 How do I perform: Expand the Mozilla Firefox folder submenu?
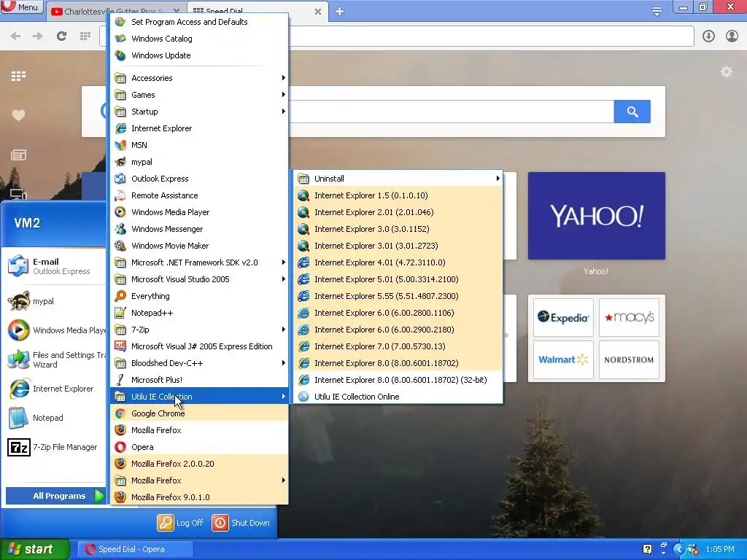coord(199,480)
